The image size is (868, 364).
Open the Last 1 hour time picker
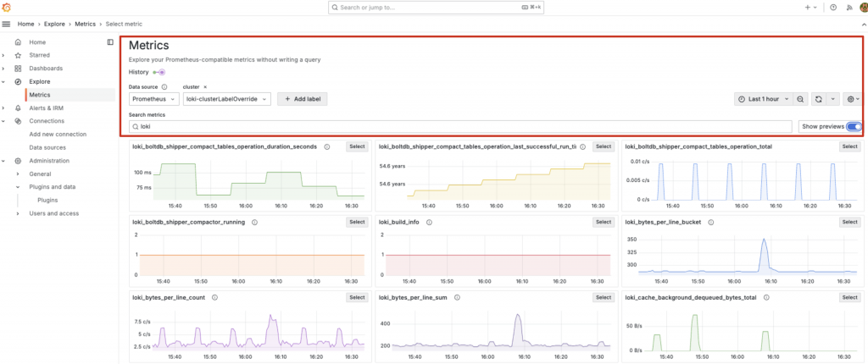[x=763, y=99]
